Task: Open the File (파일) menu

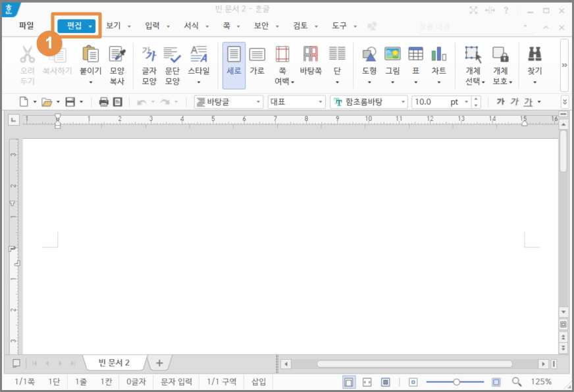Action: tap(26, 26)
